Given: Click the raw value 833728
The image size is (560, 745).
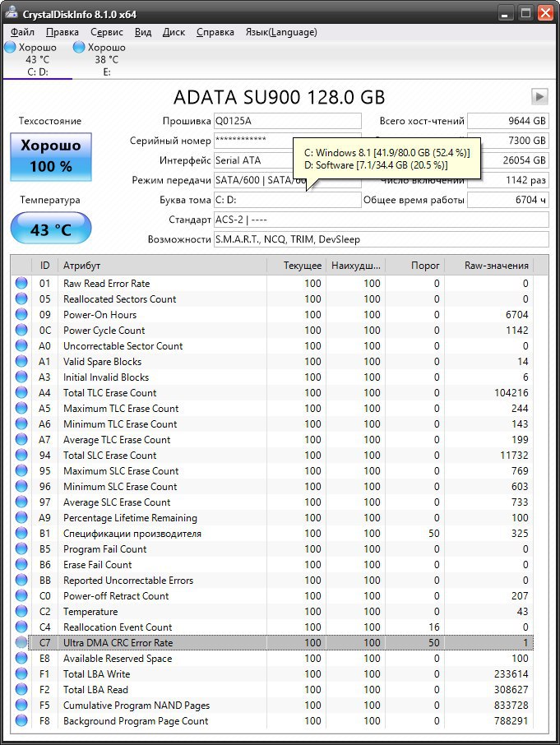Looking at the screenshot, I should [x=511, y=705].
